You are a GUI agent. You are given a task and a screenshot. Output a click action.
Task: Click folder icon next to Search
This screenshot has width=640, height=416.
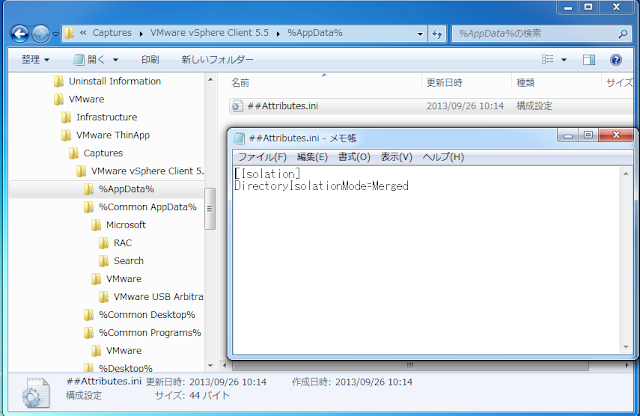(104, 261)
